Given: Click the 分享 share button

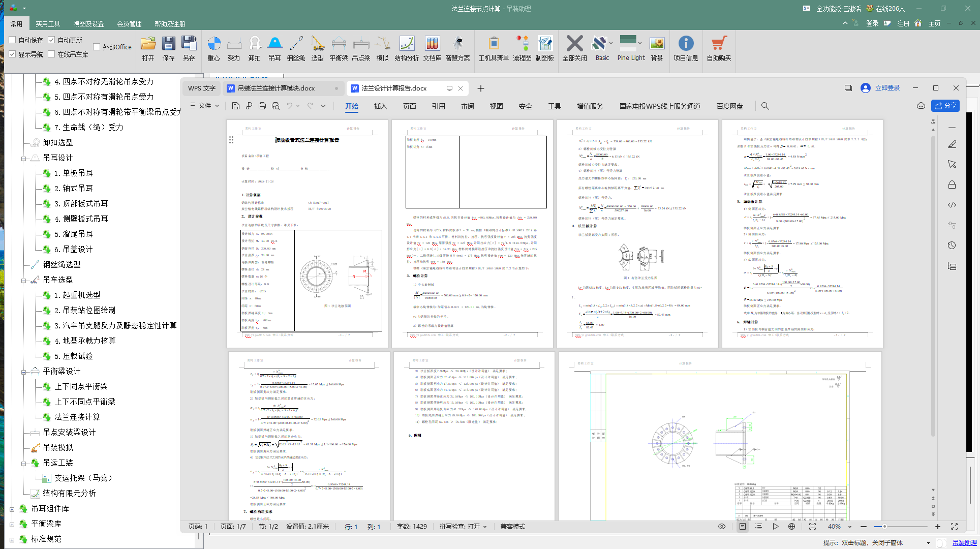Looking at the screenshot, I should (945, 106).
